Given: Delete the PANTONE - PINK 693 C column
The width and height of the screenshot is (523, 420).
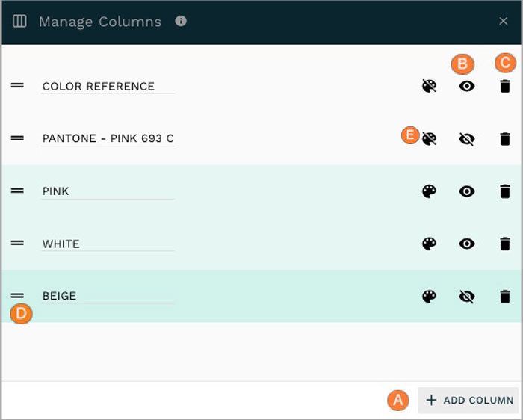Looking at the screenshot, I should click(505, 139).
